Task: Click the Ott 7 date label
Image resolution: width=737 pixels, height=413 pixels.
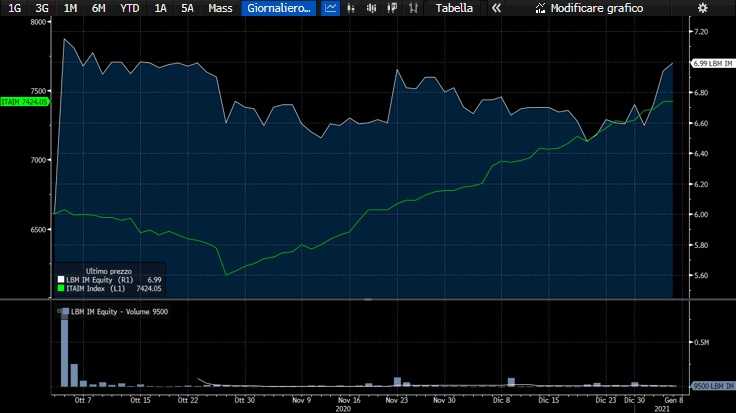Action: tap(83, 400)
